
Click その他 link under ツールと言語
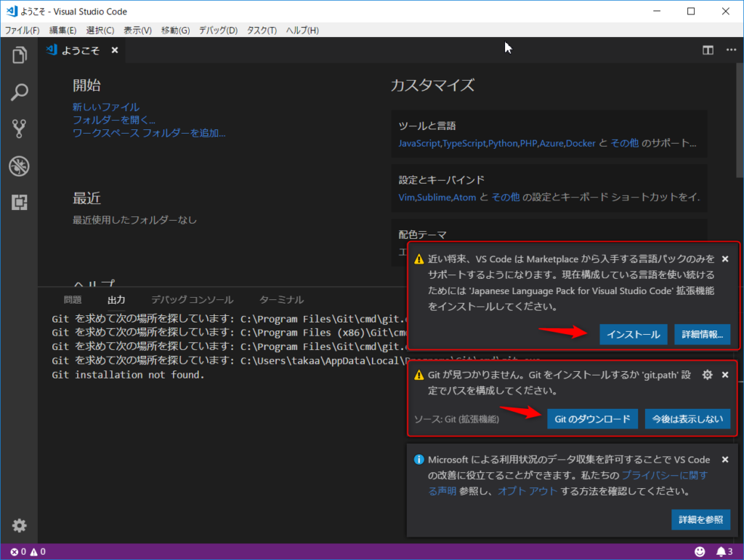coord(624,143)
